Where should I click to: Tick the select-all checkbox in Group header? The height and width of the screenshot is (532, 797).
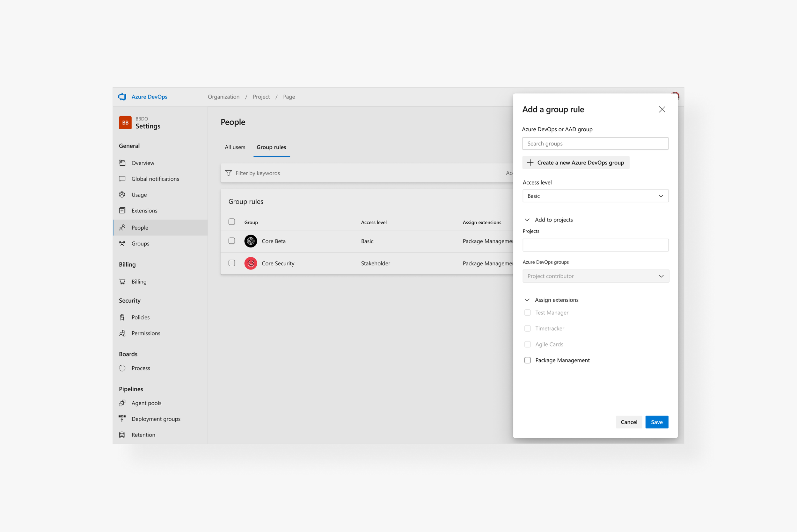coord(232,221)
